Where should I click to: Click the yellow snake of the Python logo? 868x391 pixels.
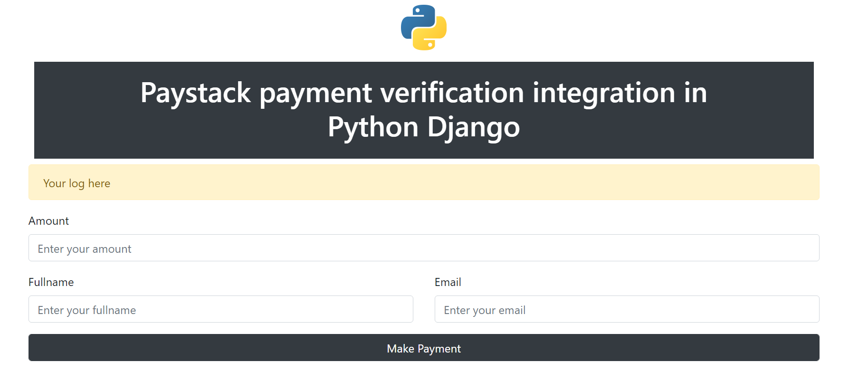point(433,36)
